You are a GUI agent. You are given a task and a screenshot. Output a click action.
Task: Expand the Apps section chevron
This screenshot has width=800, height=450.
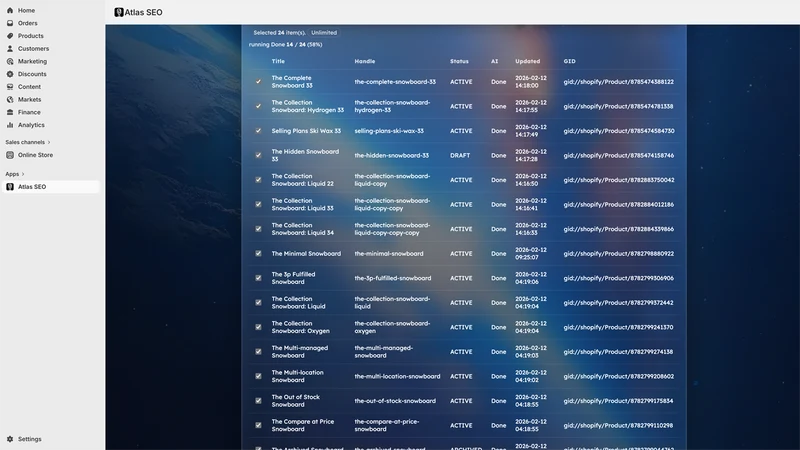pyautogui.click(x=23, y=174)
